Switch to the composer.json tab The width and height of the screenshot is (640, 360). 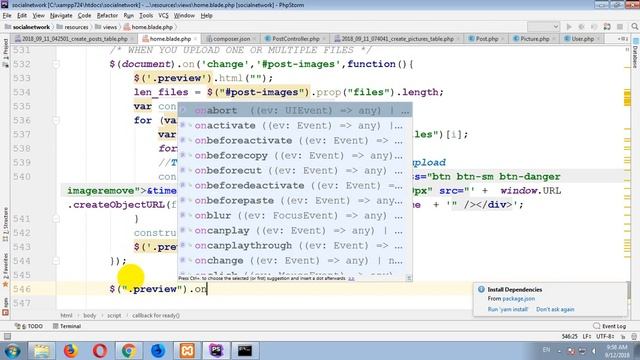231,39
